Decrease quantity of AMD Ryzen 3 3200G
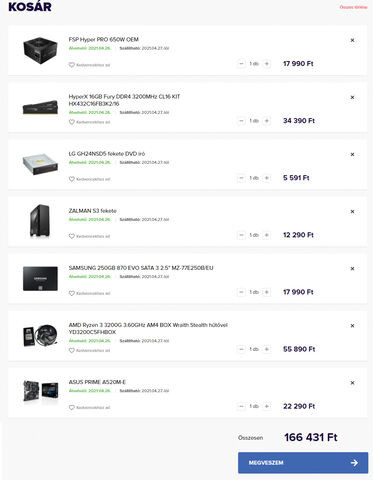 coord(241,349)
